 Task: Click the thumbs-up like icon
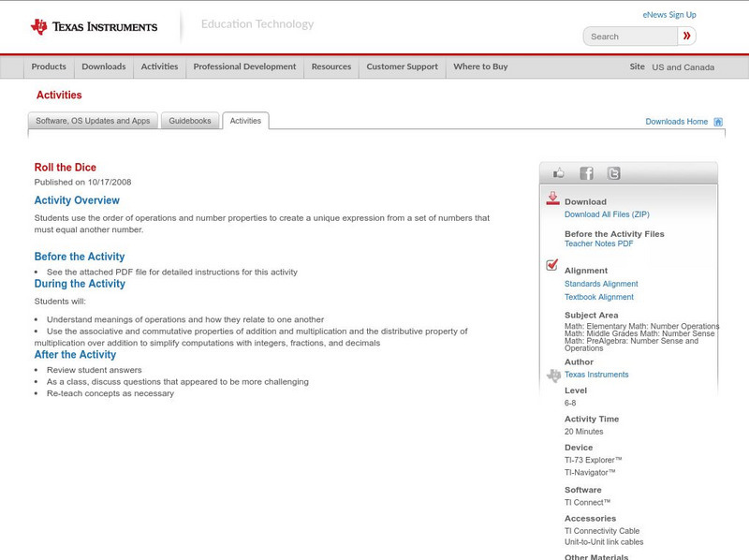pos(558,173)
